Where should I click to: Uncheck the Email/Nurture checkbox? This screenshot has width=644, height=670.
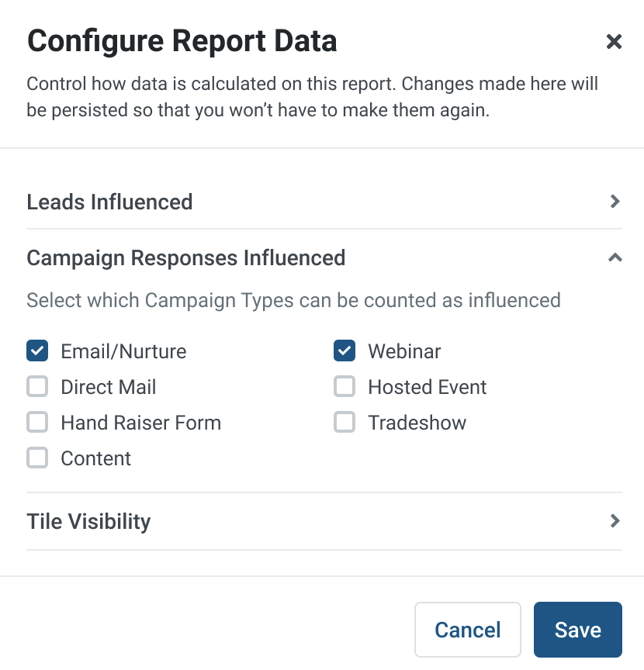(37, 351)
